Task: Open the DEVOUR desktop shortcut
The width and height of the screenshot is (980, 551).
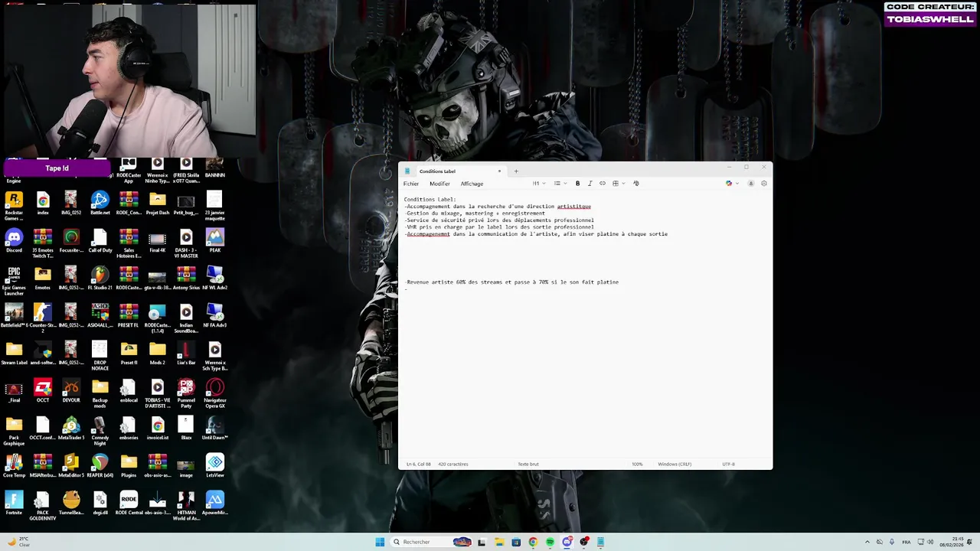Action: pos(71,391)
